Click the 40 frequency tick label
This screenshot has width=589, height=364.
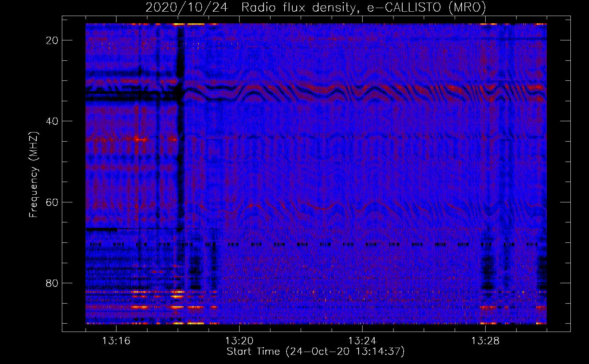tap(52, 121)
